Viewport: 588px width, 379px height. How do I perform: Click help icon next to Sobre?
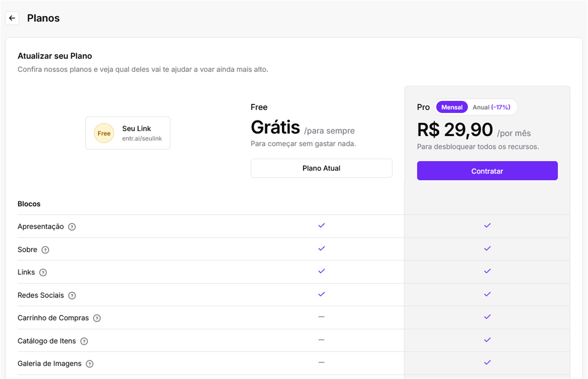point(45,250)
